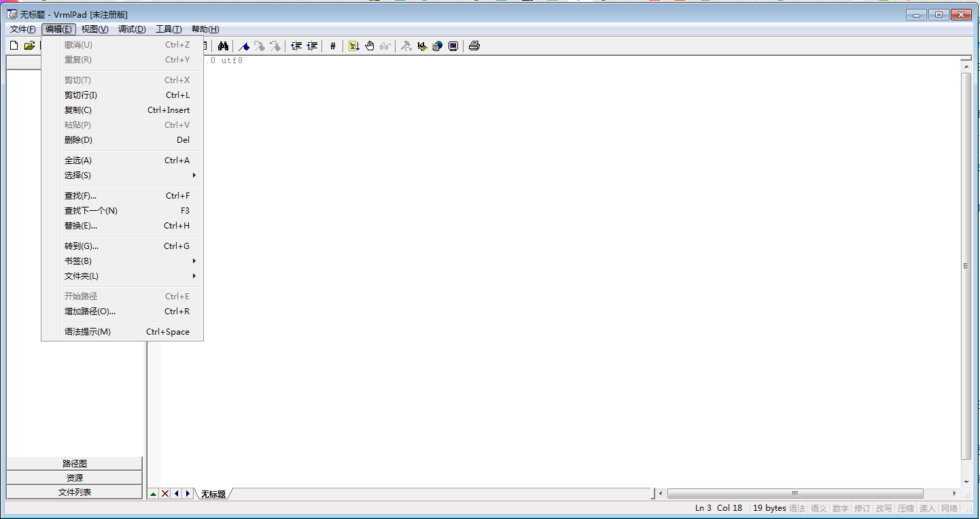Choose 语法提示(M) menu entry

point(122,332)
